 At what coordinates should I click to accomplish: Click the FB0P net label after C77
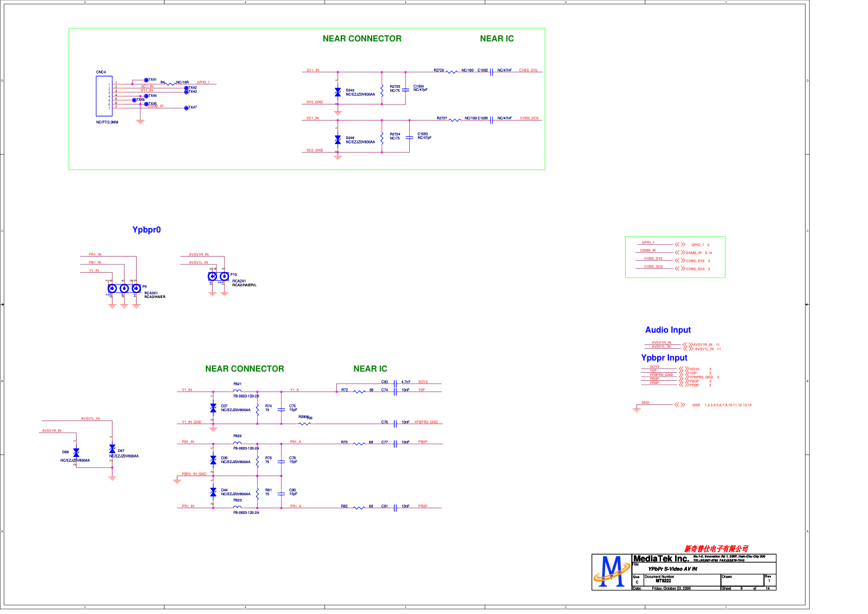click(x=423, y=442)
